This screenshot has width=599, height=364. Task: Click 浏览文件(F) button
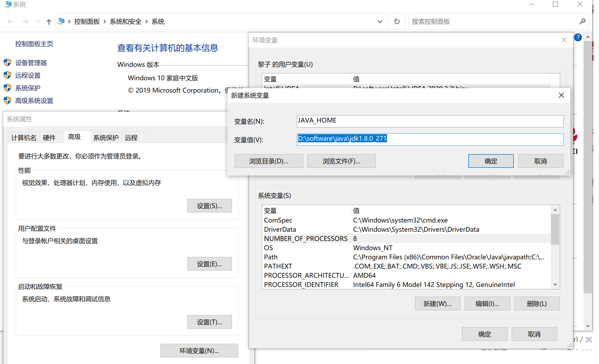341,161
